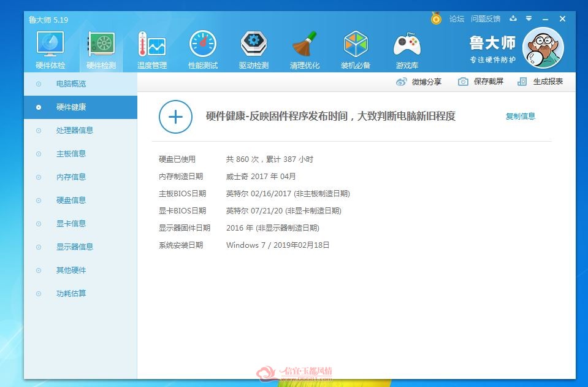The image size is (588, 387).
Task: Switch to 电脑概览 in the sidebar
Action: tap(80, 84)
